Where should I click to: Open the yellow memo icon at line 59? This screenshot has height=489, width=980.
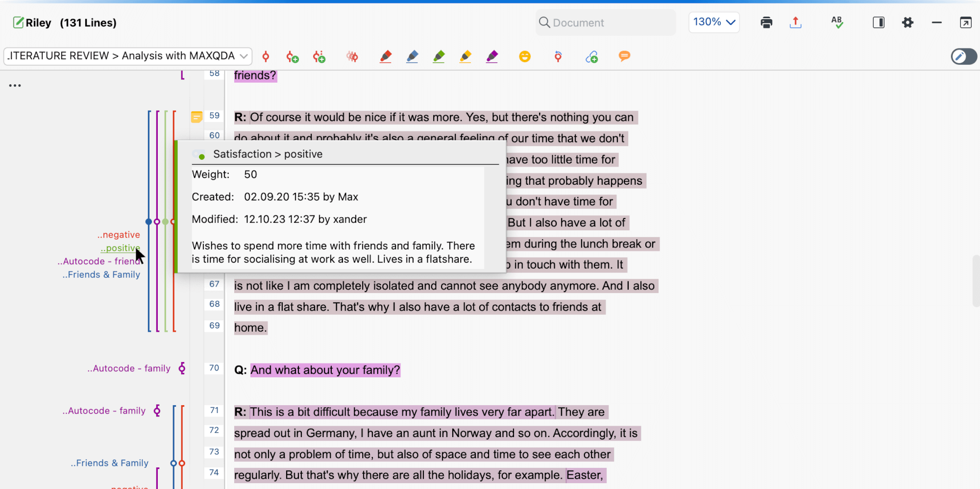point(196,117)
